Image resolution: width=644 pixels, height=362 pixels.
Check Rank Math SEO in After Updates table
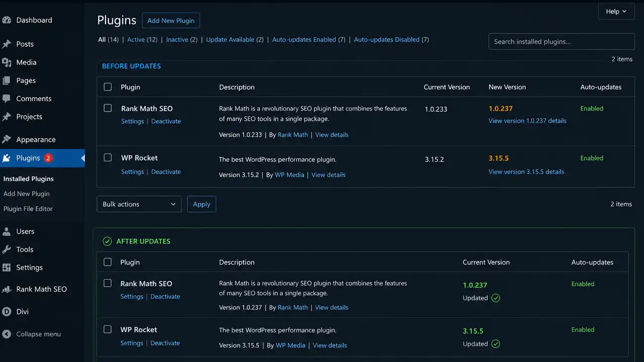pos(108,283)
